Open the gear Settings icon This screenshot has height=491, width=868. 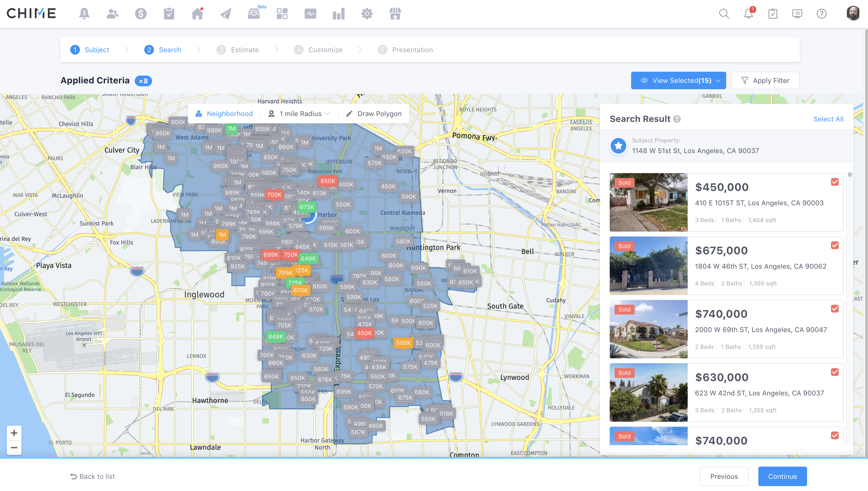pyautogui.click(x=367, y=14)
